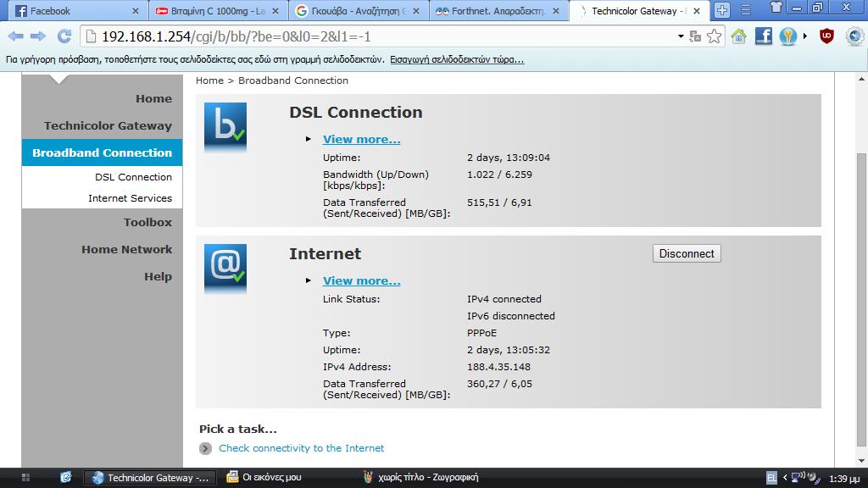Open the tab list menu icon
868x488 pixels.
tap(746, 10)
